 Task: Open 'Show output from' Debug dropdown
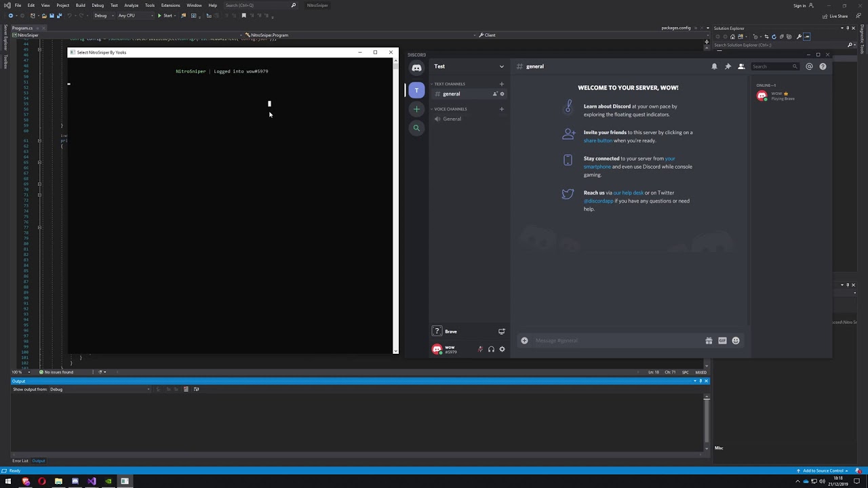pyautogui.click(x=100, y=390)
